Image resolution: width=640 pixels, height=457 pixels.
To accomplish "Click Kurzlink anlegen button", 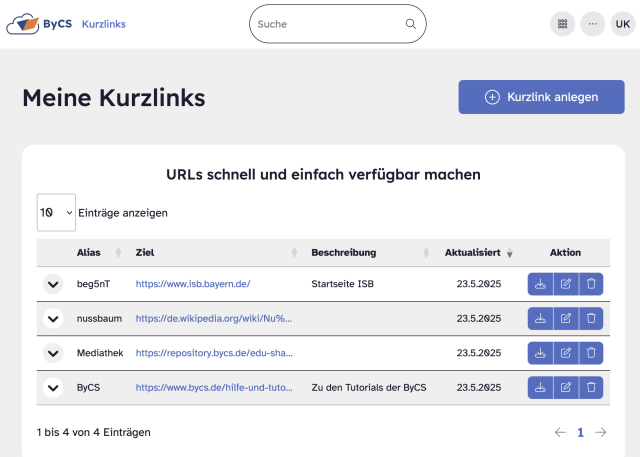I will click(x=541, y=97).
